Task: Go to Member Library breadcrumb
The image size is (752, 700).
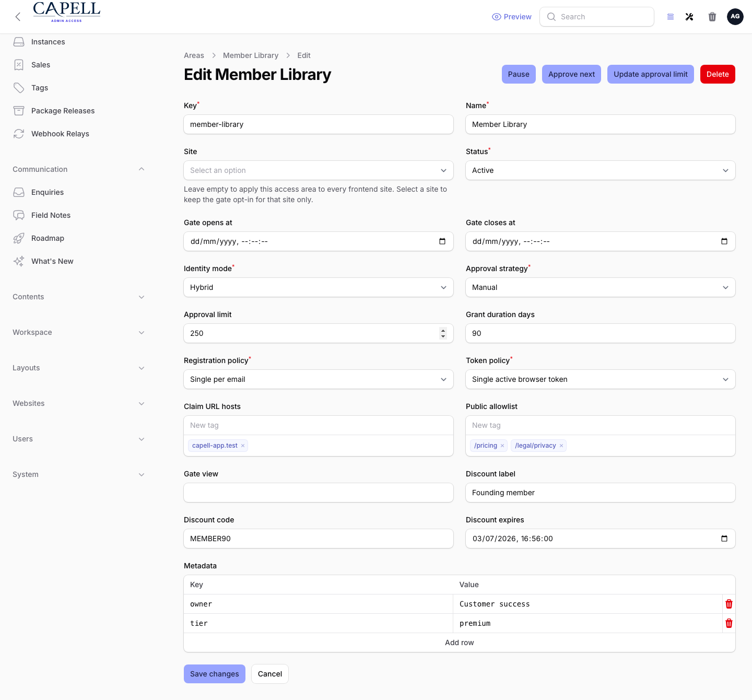Action: (251, 55)
